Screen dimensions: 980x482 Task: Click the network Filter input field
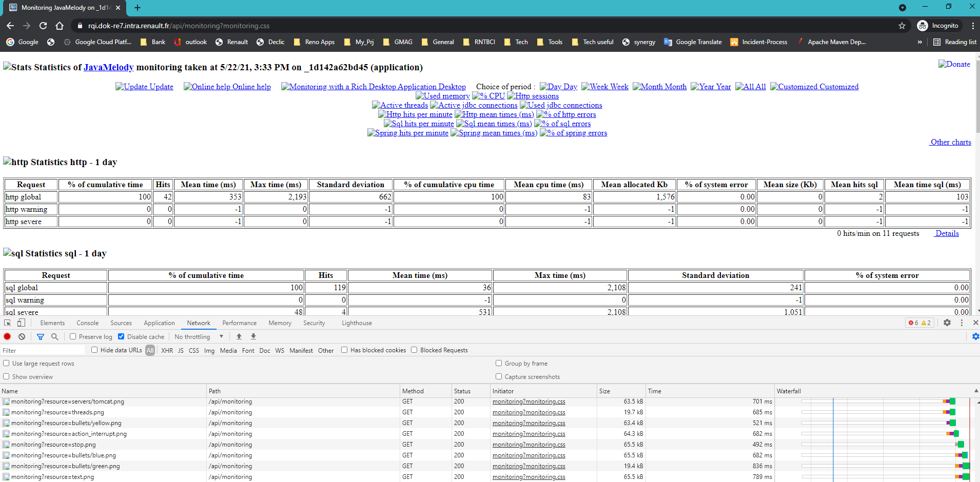pos(43,350)
